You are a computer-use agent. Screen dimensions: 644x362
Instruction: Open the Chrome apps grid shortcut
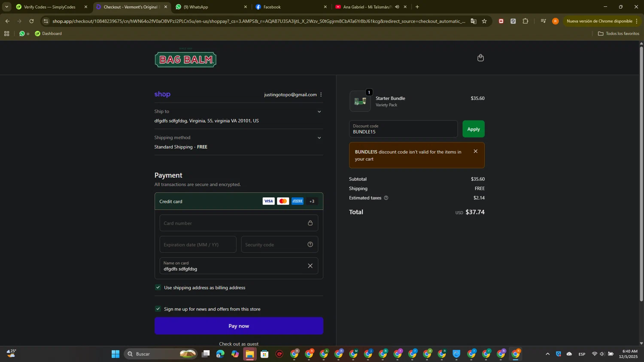pyautogui.click(x=6, y=33)
